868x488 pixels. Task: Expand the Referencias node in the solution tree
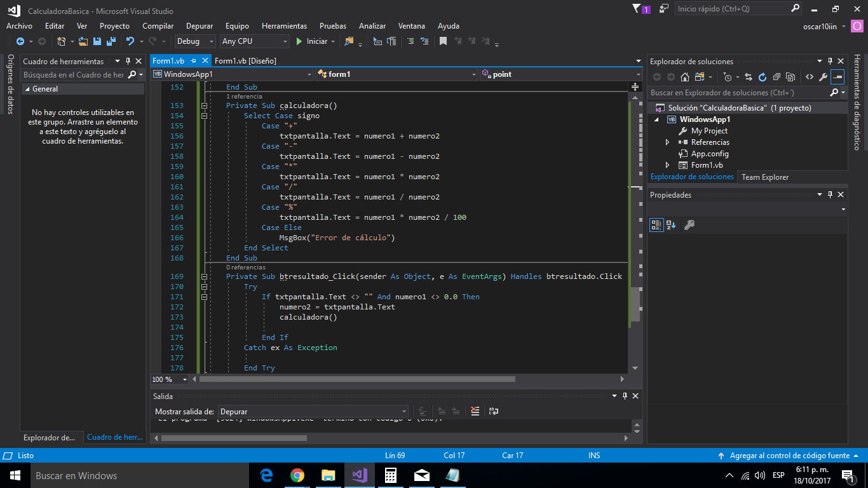click(x=667, y=142)
